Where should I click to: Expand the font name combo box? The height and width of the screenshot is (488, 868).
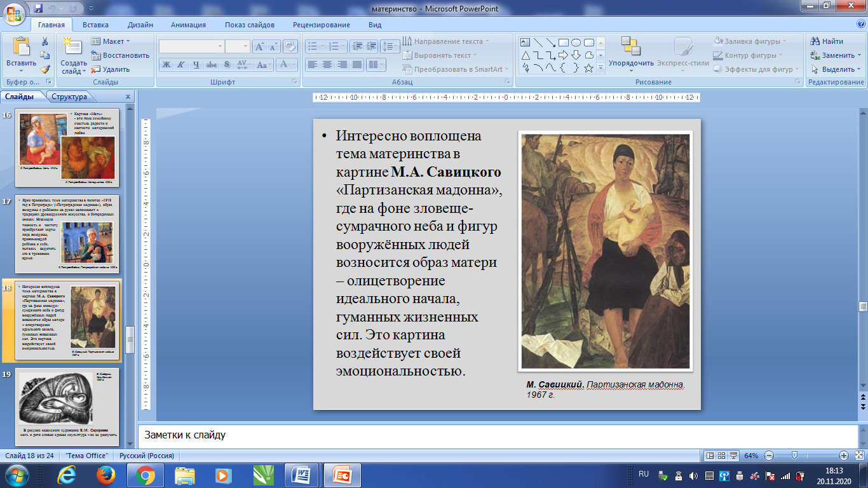tap(220, 46)
